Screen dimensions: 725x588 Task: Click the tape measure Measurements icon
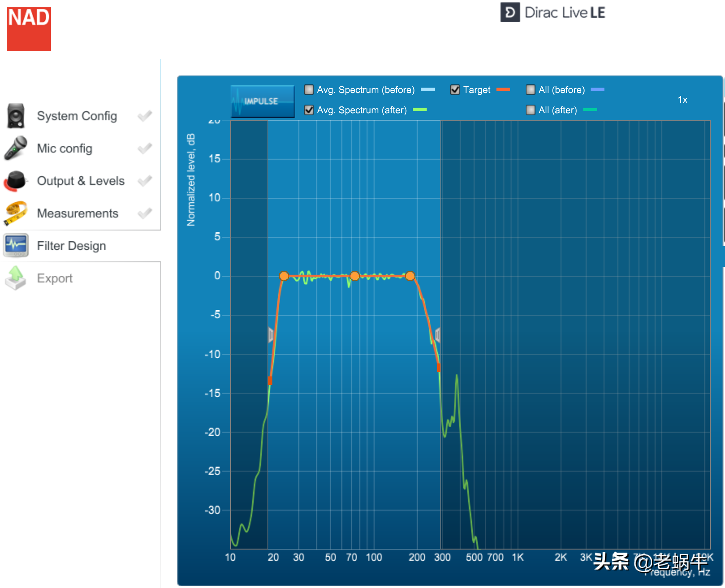click(16, 213)
